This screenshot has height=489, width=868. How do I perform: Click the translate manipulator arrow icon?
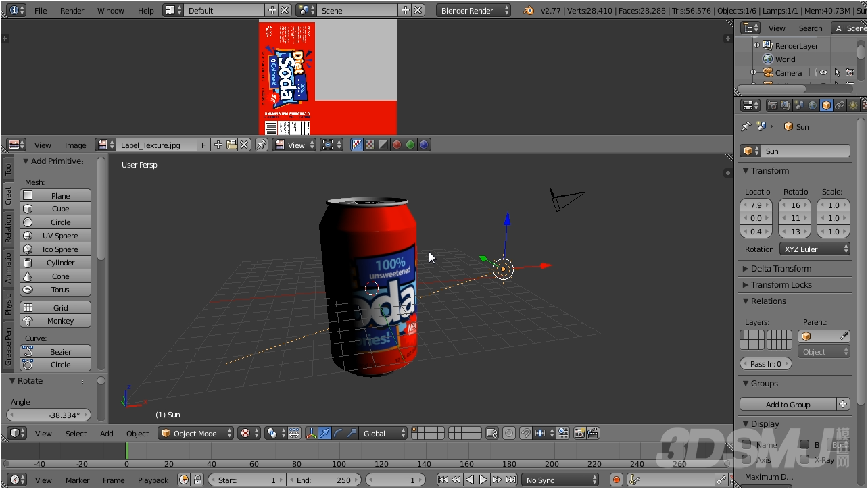point(325,433)
